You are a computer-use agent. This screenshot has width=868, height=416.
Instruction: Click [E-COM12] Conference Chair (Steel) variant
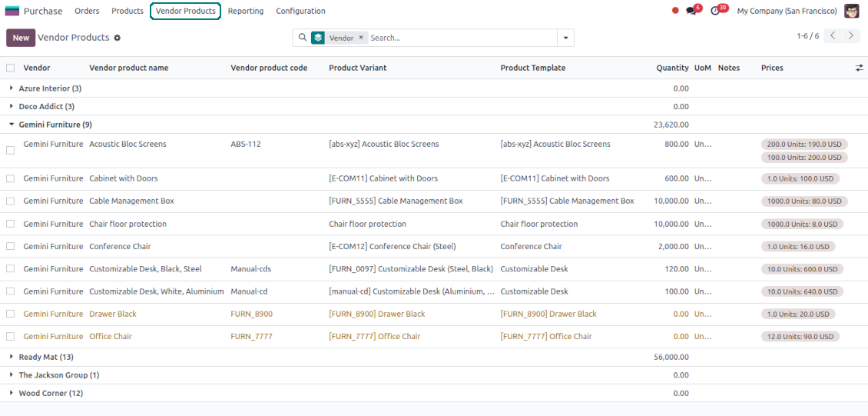[x=393, y=247]
